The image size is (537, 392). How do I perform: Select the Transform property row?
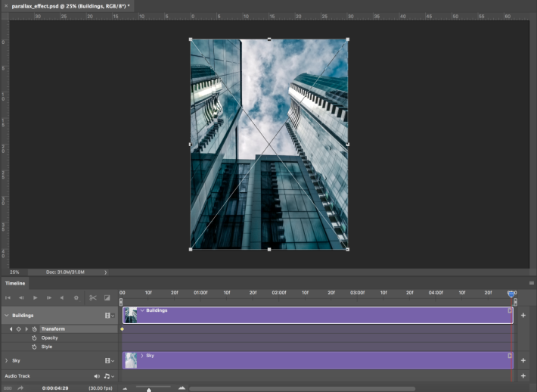click(x=79, y=329)
